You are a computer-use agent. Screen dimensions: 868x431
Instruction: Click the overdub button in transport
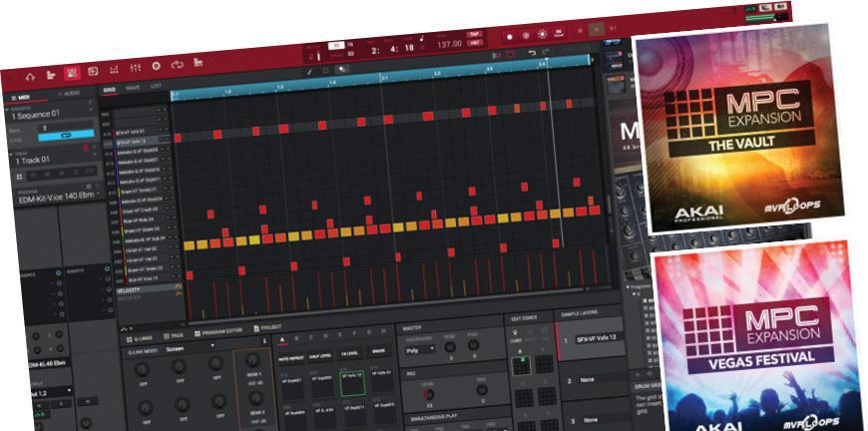pyautogui.click(x=526, y=35)
